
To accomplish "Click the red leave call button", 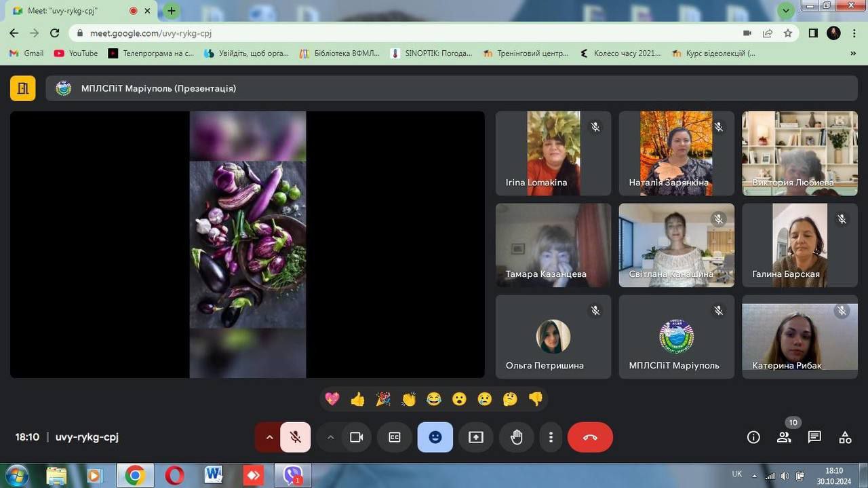I will (590, 437).
